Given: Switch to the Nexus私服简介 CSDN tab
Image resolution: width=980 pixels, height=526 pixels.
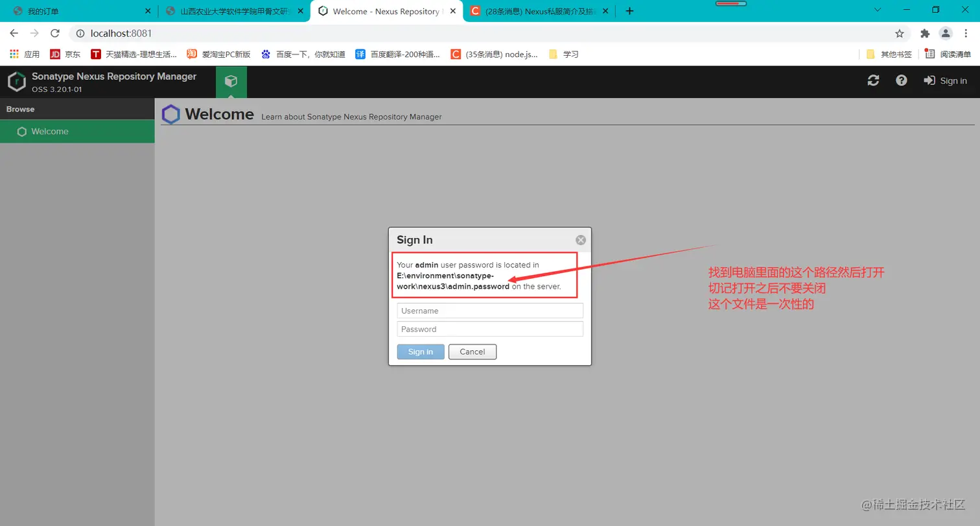Looking at the screenshot, I should coord(539,11).
